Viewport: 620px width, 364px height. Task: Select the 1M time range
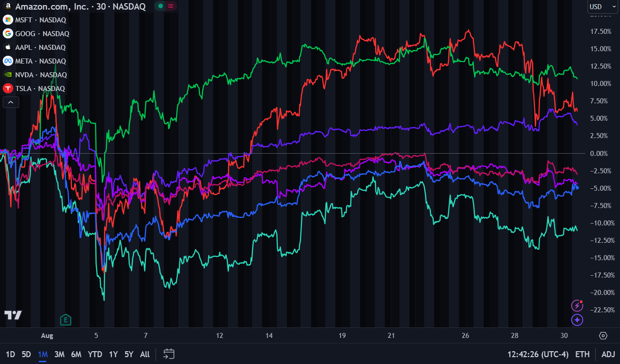(x=43, y=354)
